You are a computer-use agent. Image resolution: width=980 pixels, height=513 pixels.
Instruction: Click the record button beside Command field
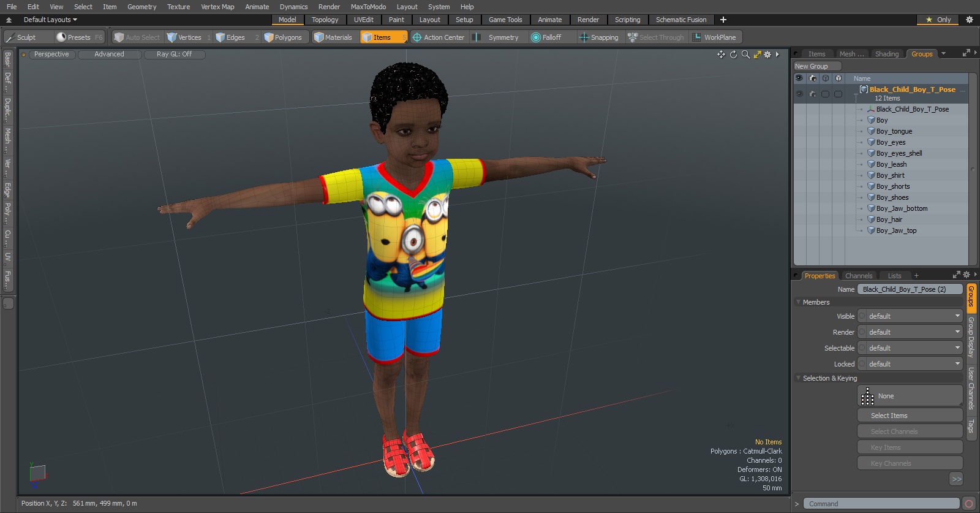(969, 504)
